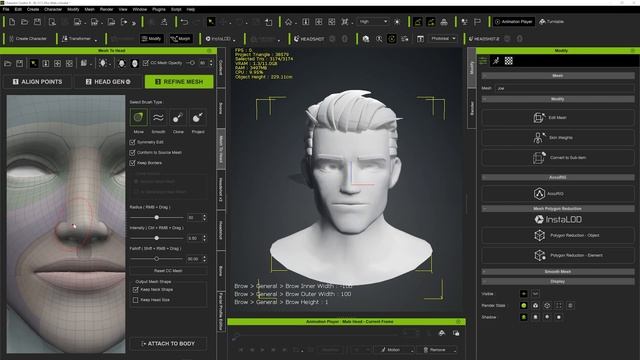Click the flag icon in the top toolbar
The height and width of the screenshot is (360, 640).
point(477,22)
